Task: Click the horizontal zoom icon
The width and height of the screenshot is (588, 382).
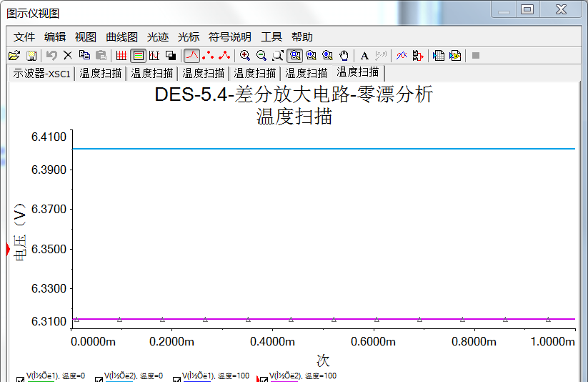Action: pos(311,56)
